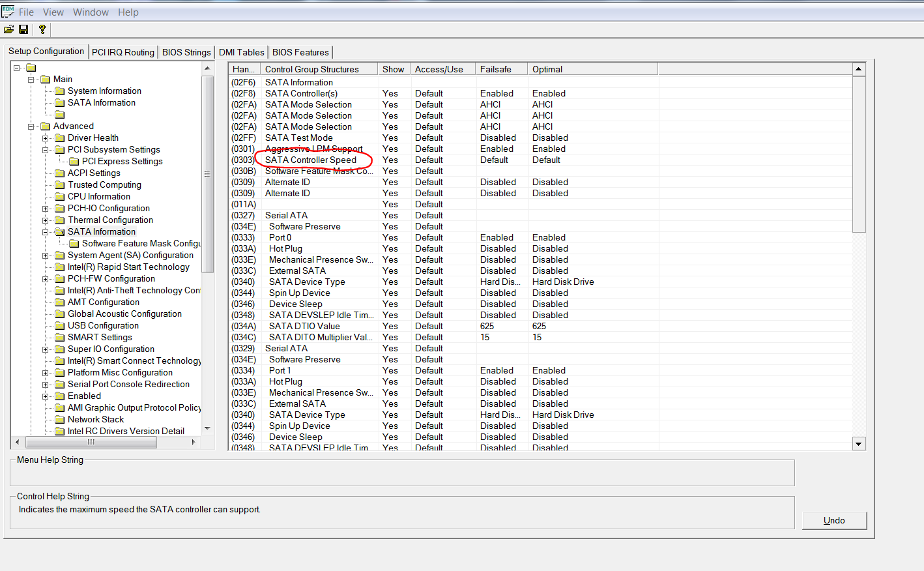Click the System Information folder icon

tap(60, 91)
